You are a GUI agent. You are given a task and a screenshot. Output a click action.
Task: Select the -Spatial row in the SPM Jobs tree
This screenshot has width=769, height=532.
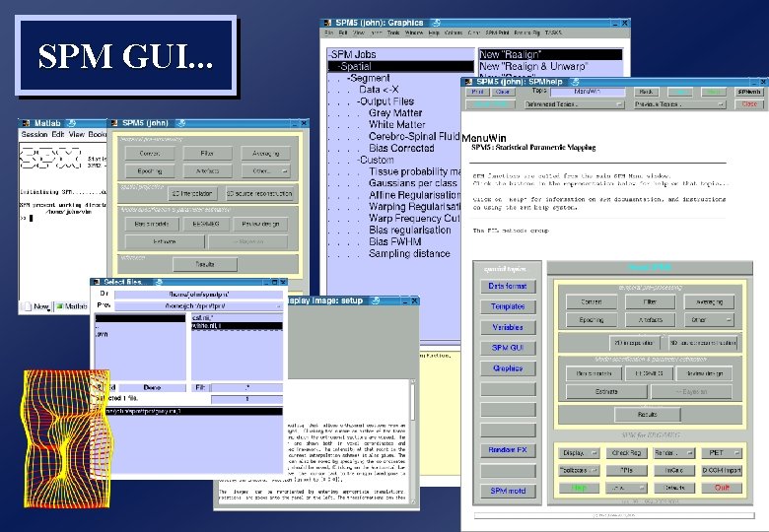pos(401,66)
